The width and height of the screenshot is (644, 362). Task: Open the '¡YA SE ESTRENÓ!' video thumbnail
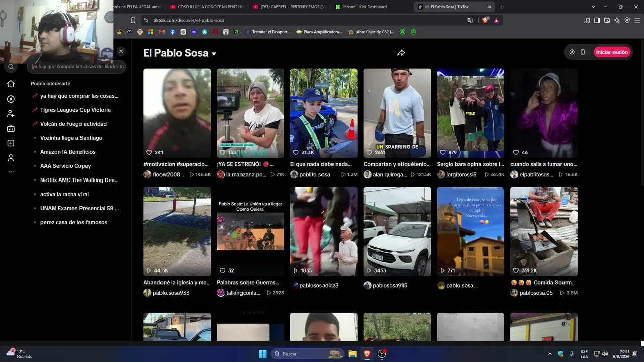(x=251, y=113)
